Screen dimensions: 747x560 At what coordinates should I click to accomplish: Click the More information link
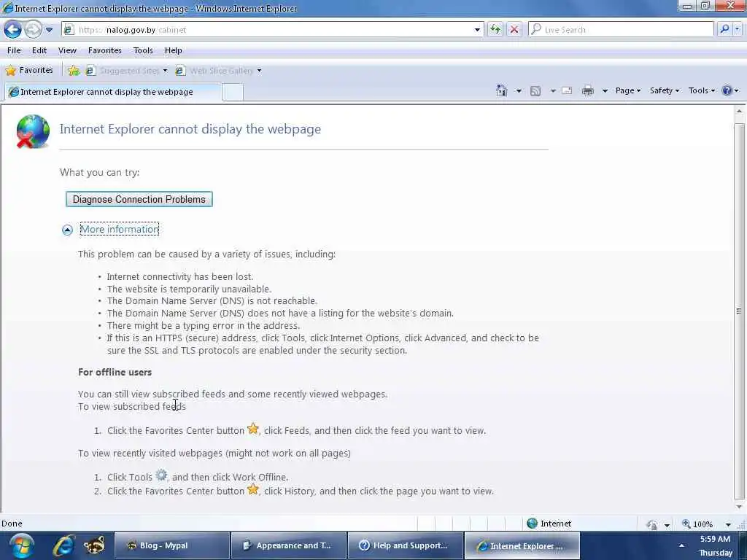[x=120, y=229]
